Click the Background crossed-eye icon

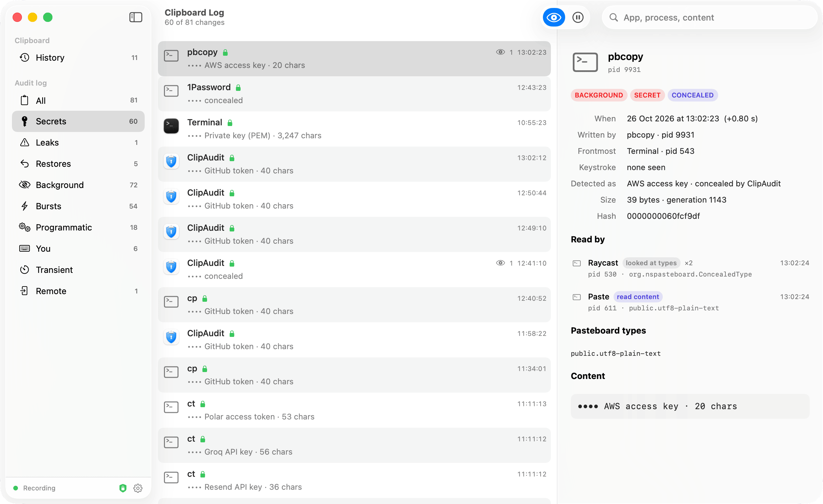(x=24, y=185)
